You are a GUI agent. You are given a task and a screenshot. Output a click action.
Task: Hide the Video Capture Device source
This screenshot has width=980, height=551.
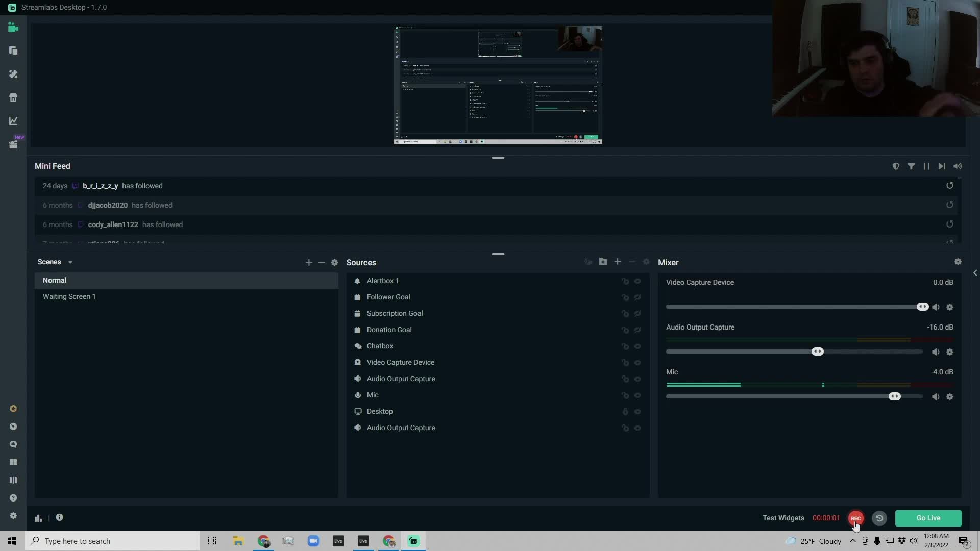click(x=638, y=363)
